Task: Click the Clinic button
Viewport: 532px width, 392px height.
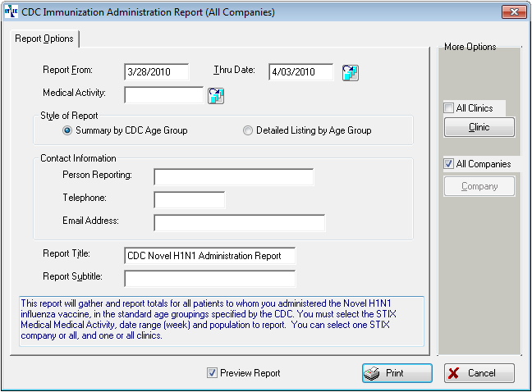Action: [479, 127]
